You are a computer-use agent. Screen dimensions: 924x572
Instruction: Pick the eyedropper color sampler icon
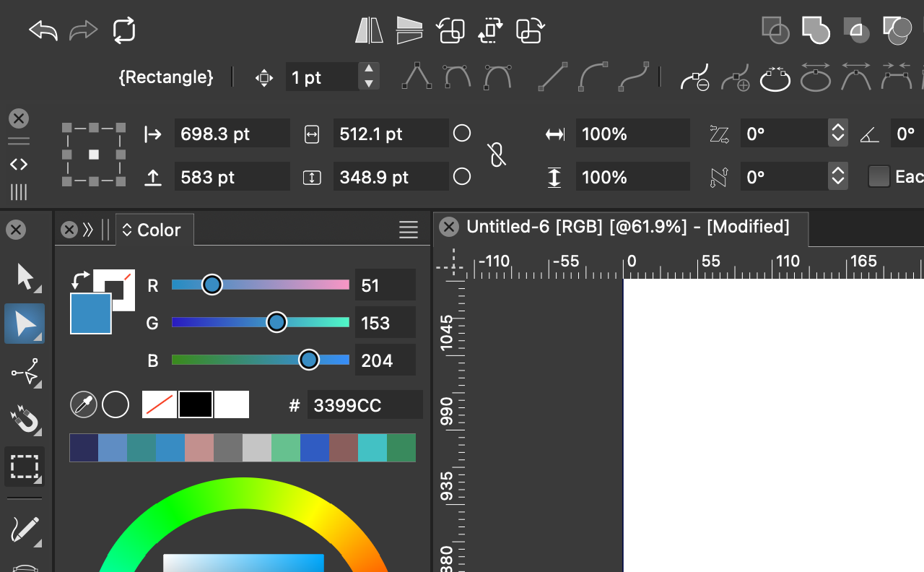tap(83, 404)
